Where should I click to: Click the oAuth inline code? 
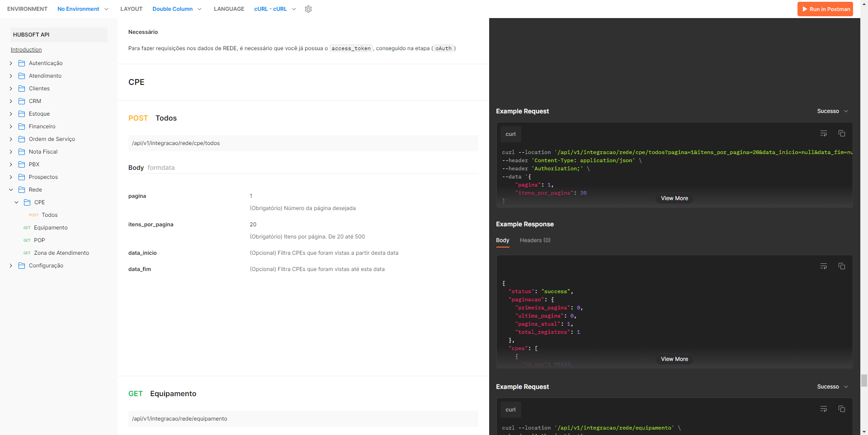tap(443, 48)
